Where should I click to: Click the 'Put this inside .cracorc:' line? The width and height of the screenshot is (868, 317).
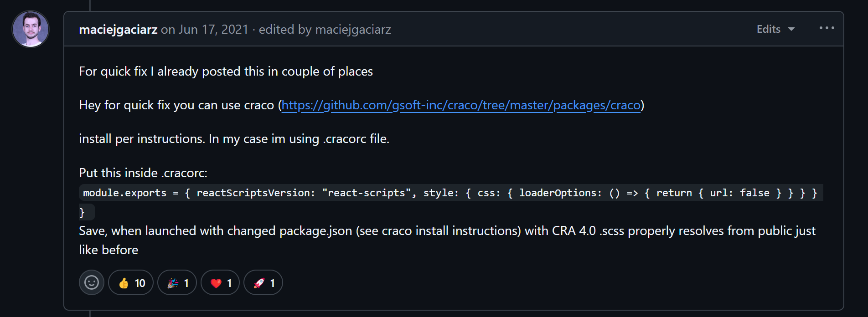(143, 173)
